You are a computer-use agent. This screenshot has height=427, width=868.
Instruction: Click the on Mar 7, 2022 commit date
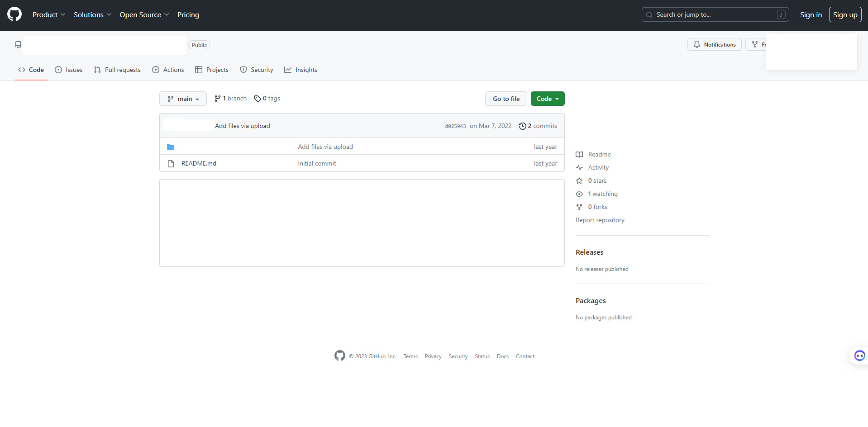pos(491,126)
